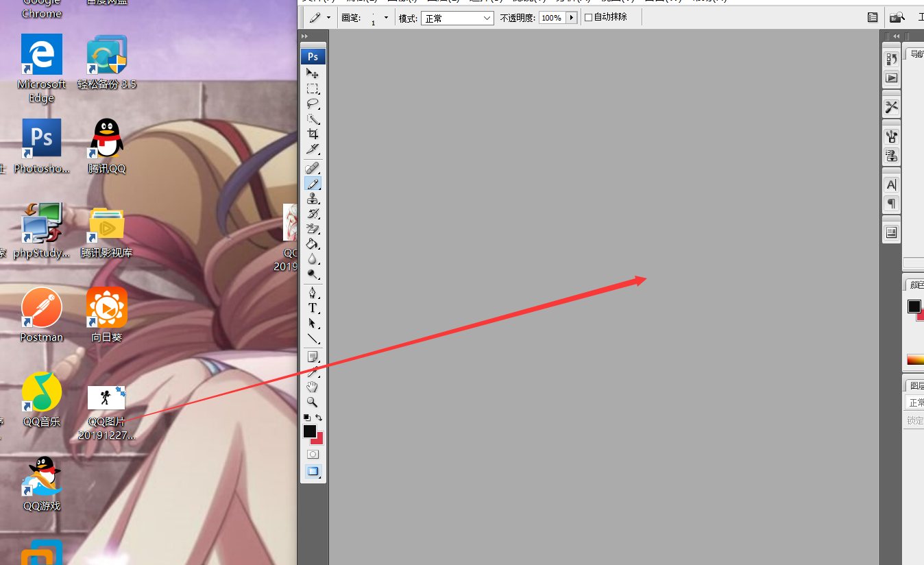Enable the 自动抹除 checkbox
The image size is (924, 565).
point(588,18)
